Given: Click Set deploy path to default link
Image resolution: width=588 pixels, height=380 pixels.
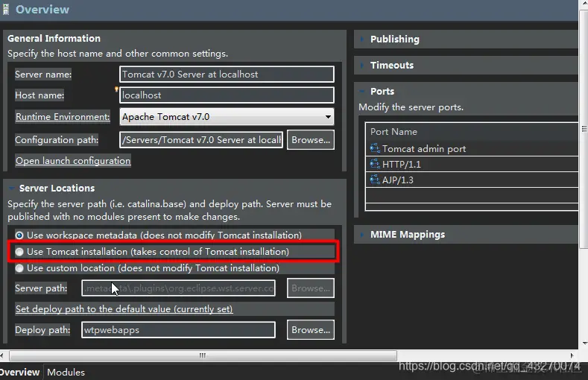Looking at the screenshot, I should pyautogui.click(x=124, y=309).
